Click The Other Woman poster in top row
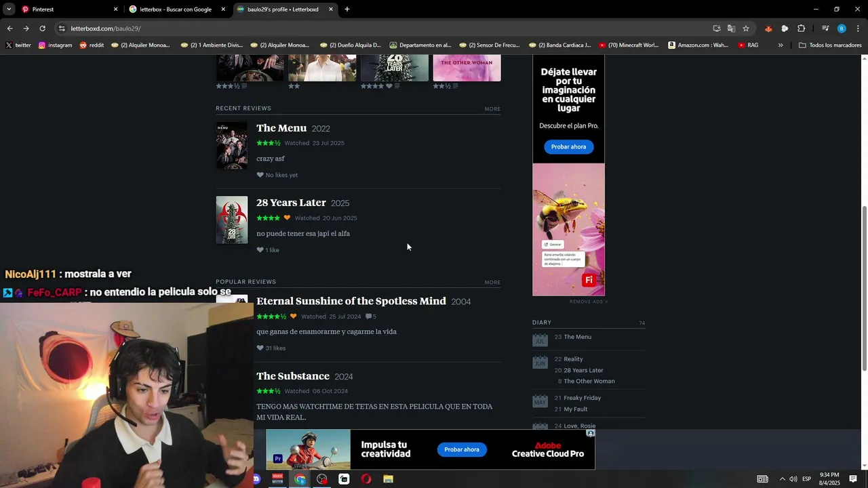 point(467,68)
